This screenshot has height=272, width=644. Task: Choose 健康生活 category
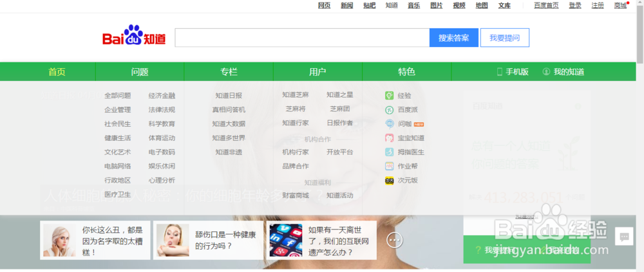click(117, 138)
